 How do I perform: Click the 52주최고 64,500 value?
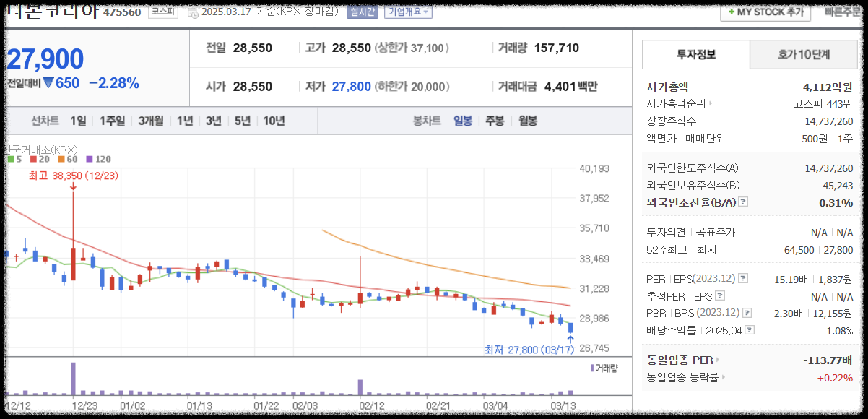tap(799, 250)
